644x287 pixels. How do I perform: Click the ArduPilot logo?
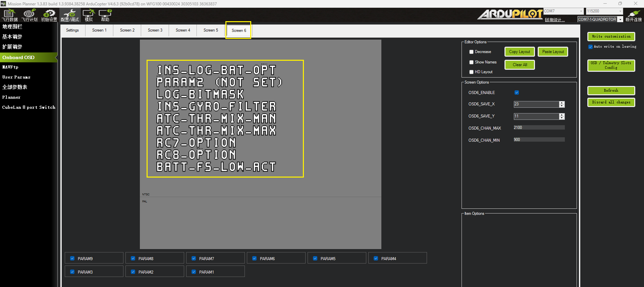(x=510, y=14)
